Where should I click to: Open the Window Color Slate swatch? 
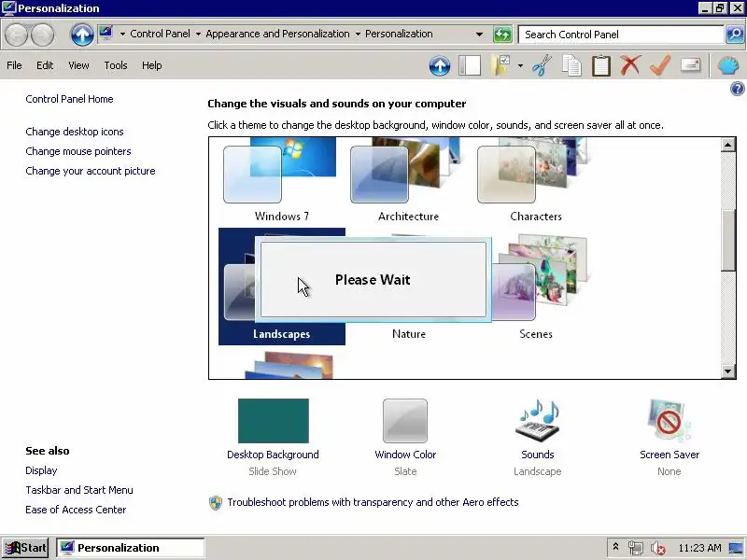405,421
